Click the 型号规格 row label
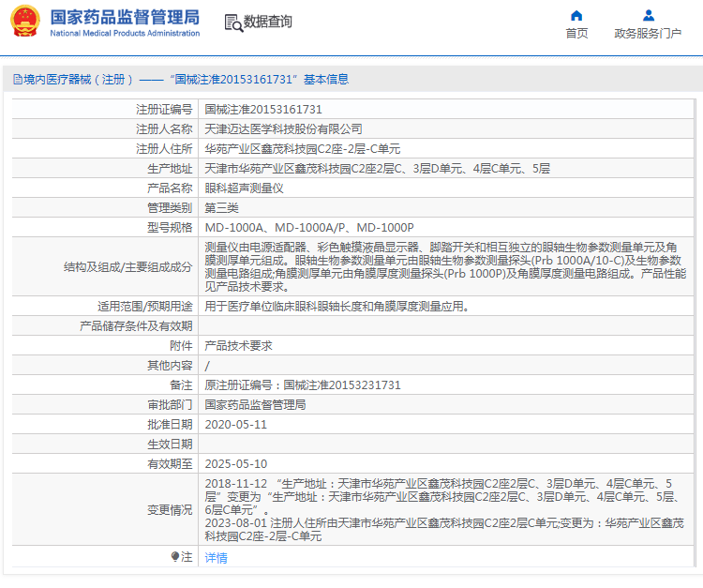This screenshot has height=588, width=703. pos(170,228)
